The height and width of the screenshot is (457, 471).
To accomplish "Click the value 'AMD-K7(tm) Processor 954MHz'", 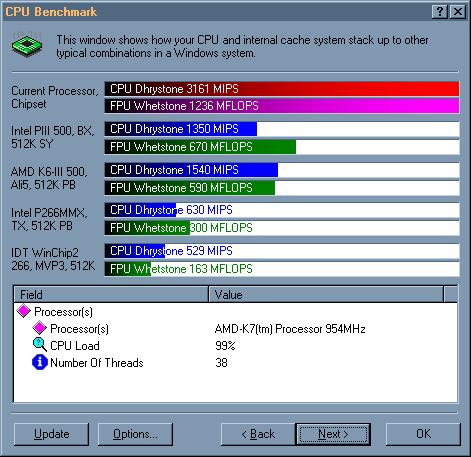I will click(290, 329).
